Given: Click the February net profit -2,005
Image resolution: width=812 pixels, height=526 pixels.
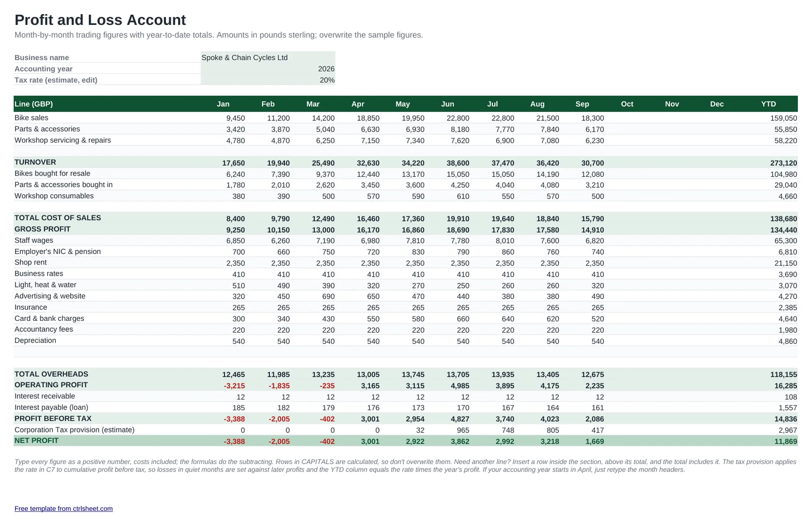Looking at the screenshot, I should coord(279,442).
